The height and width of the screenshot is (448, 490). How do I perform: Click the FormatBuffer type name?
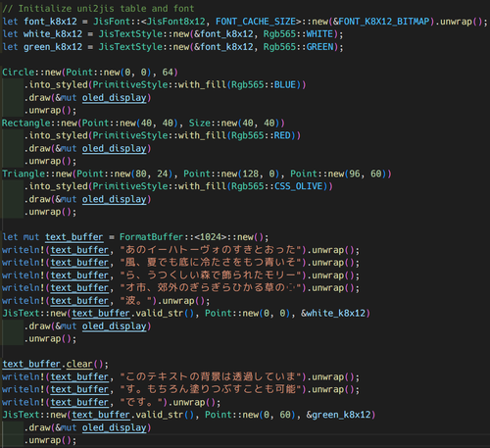click(x=151, y=237)
